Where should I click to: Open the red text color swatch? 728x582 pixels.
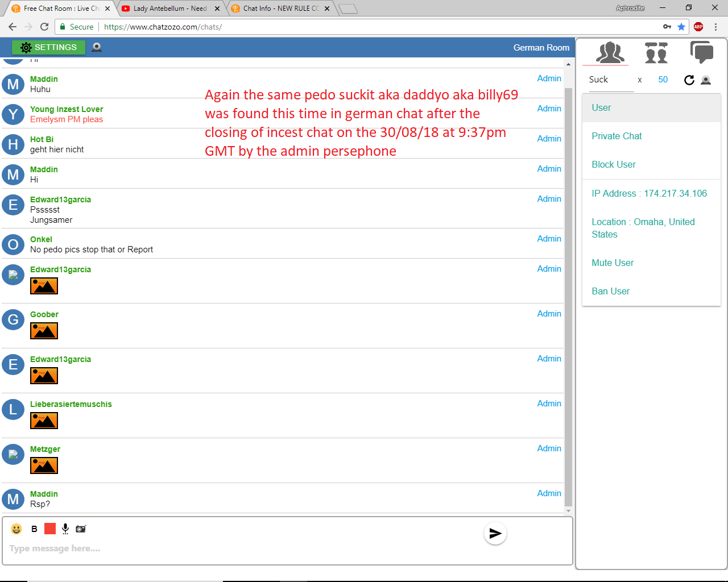50,529
